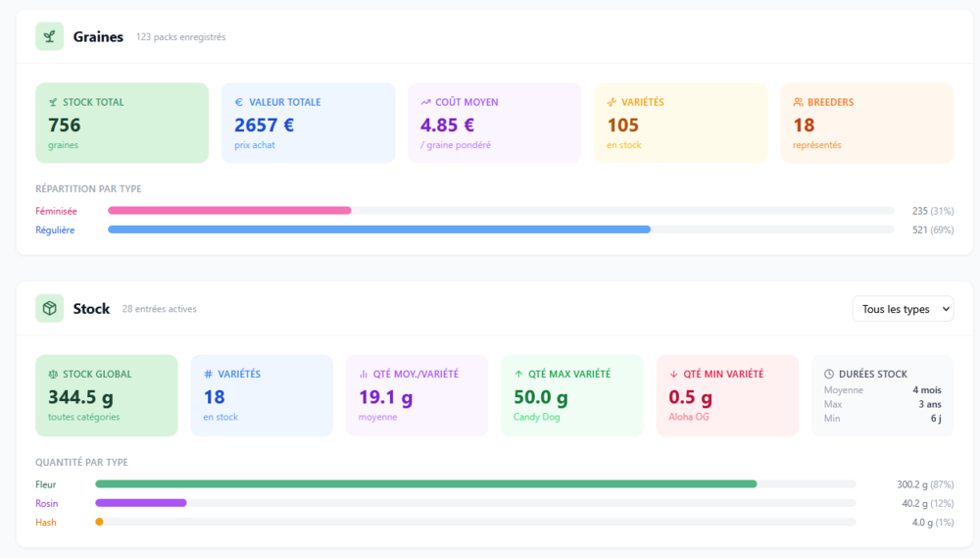Click 'prix achat' caption

click(255, 145)
